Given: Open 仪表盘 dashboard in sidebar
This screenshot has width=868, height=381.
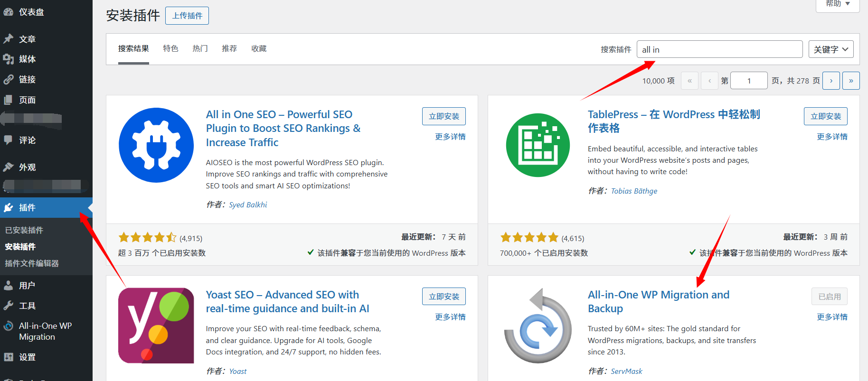Looking at the screenshot, I should coord(31,12).
